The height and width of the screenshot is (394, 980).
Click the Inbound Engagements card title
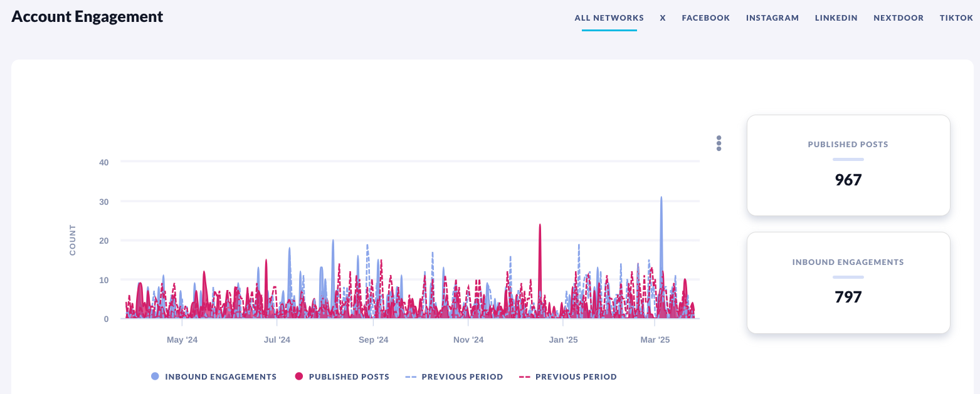click(x=848, y=262)
